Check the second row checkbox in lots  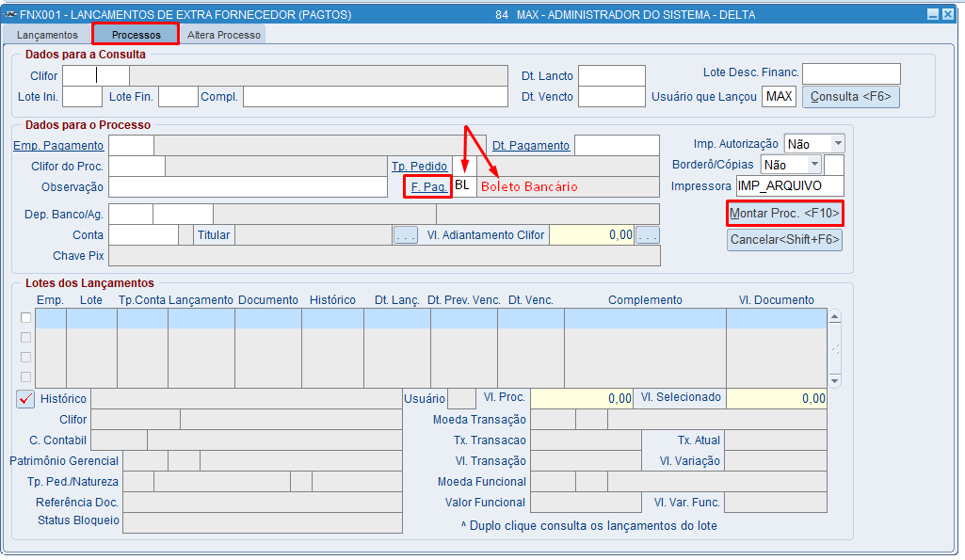coord(25,337)
